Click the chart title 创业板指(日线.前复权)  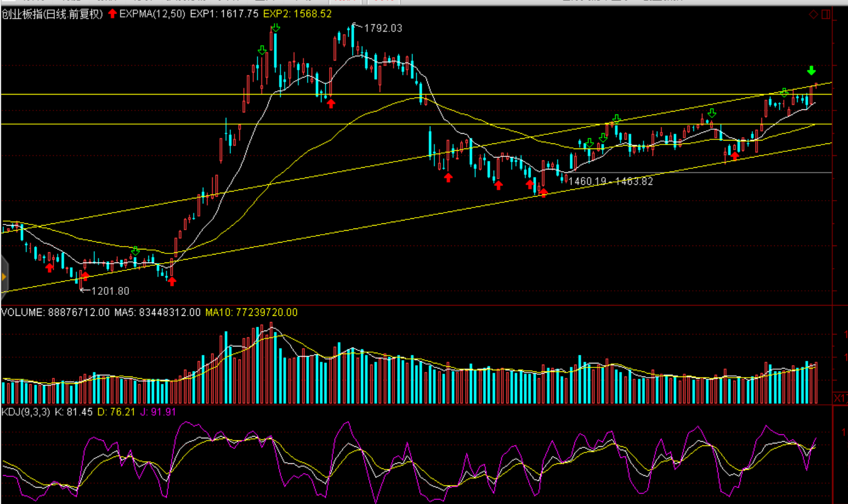52,14
